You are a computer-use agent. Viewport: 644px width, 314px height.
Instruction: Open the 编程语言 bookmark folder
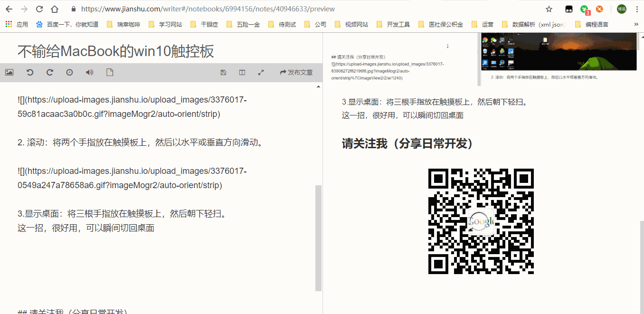(592, 24)
